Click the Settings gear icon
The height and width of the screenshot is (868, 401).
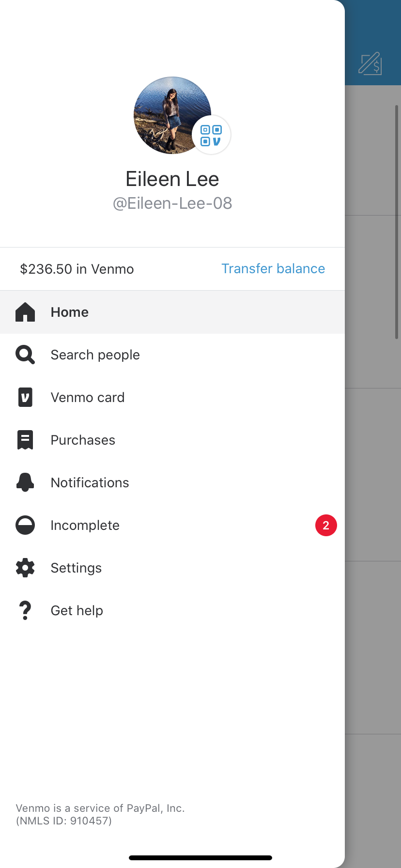pos(25,568)
